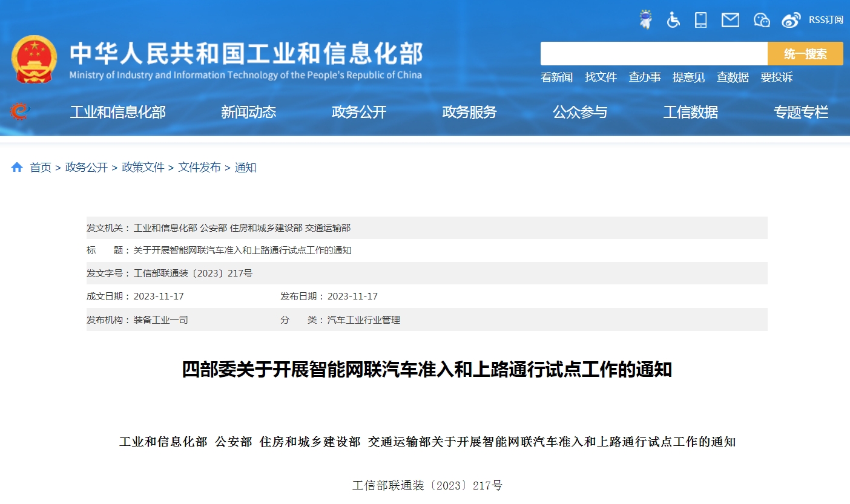Click the AI robot assistant icon
This screenshot has width=850, height=504.
point(647,20)
